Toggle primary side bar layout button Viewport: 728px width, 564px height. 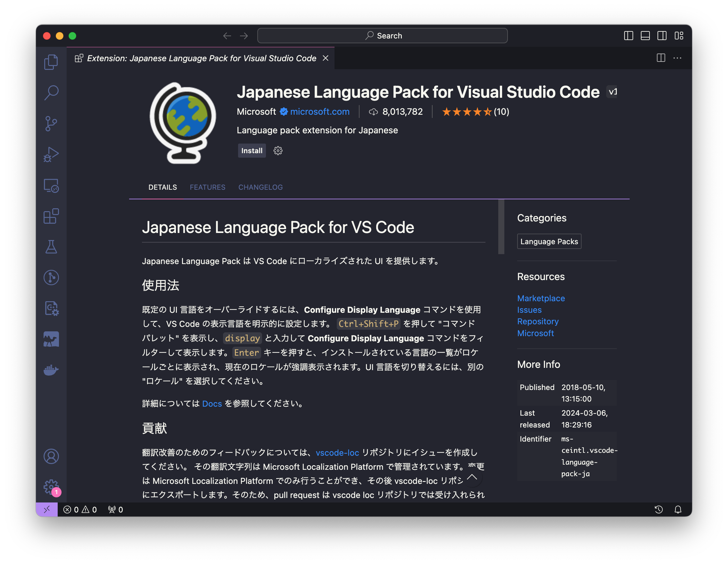[628, 36]
